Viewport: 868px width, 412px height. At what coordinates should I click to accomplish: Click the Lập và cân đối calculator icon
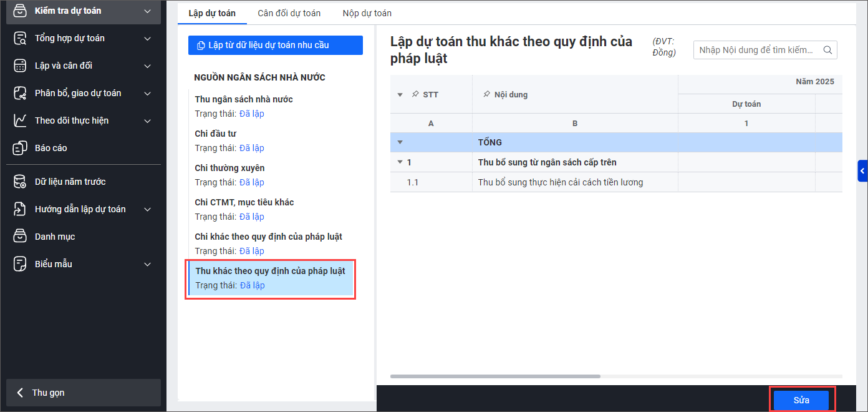coord(21,66)
